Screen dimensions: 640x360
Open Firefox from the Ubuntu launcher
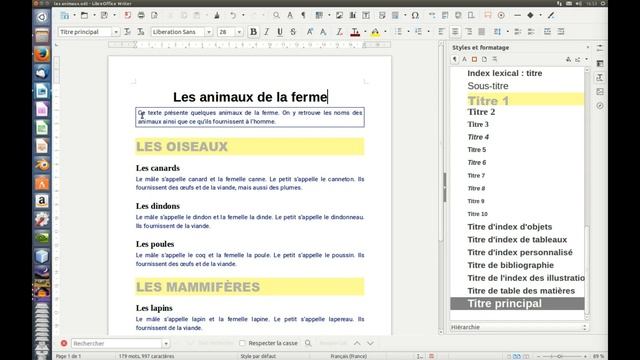point(42,54)
